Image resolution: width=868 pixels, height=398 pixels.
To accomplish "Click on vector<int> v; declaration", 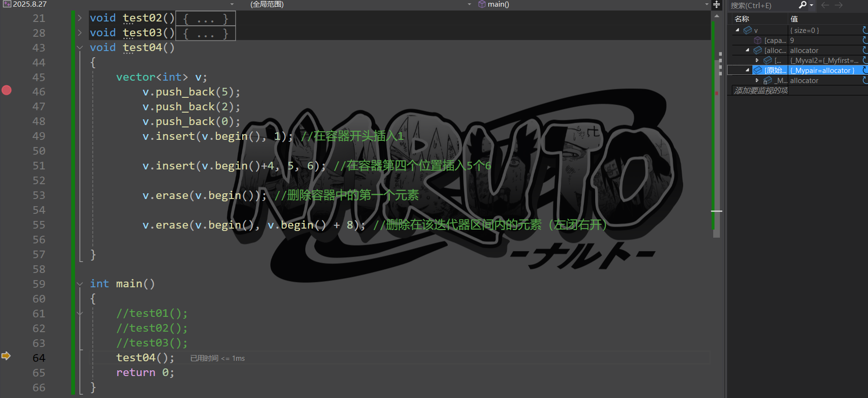I will [x=161, y=77].
